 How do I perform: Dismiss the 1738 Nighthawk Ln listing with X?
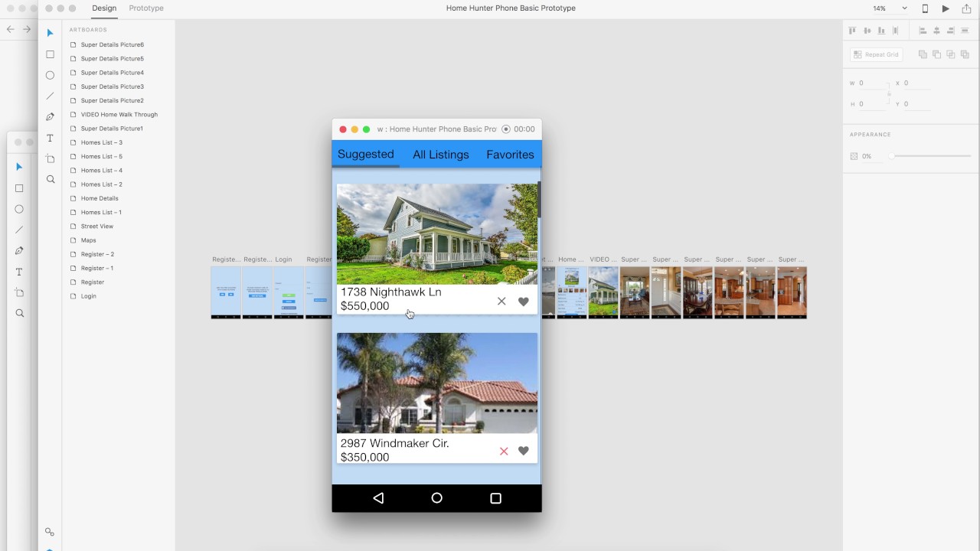[501, 302]
